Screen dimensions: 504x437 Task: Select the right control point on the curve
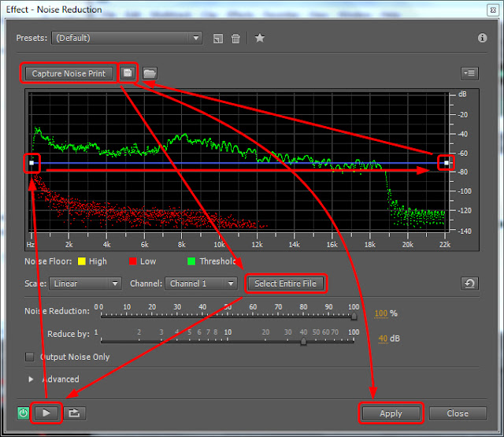pos(447,163)
